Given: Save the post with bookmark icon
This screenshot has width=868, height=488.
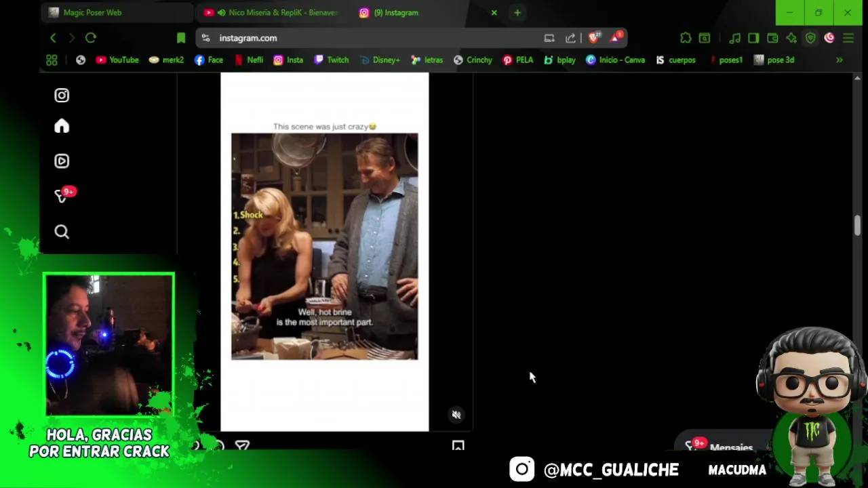Looking at the screenshot, I should pos(458,445).
